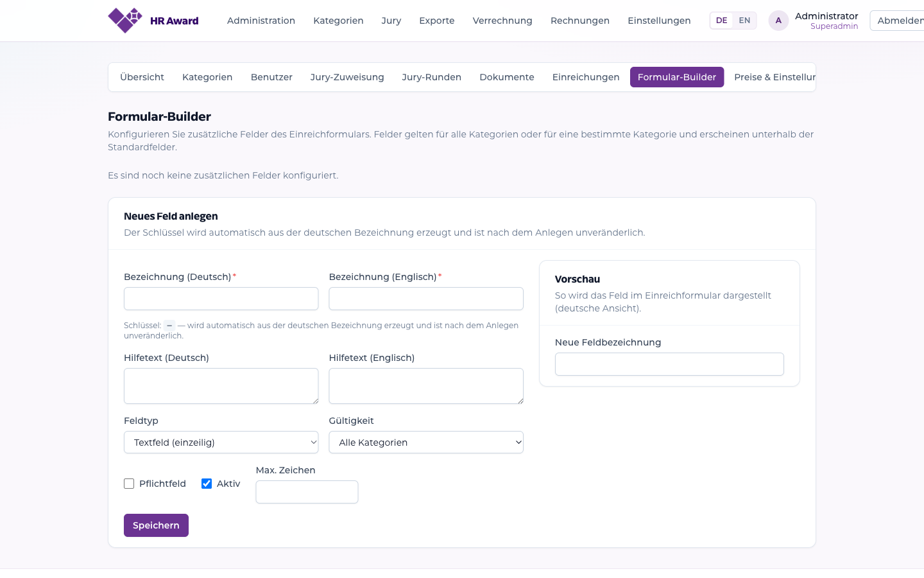Open the Gültigkeit dropdown
This screenshot has width=924, height=578.
(x=426, y=442)
